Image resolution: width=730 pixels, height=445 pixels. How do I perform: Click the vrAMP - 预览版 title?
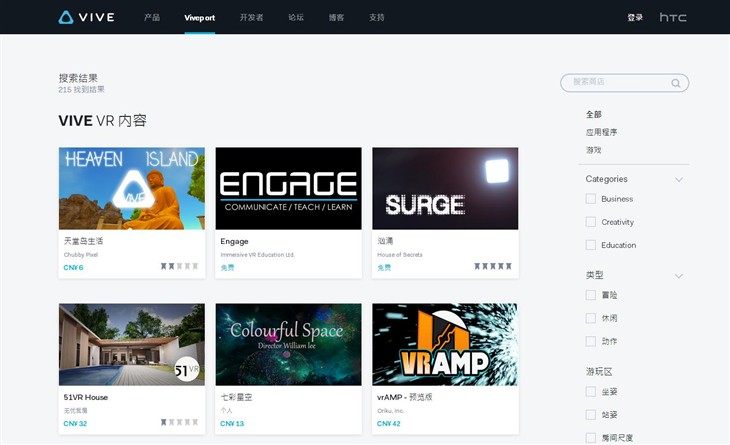405,397
